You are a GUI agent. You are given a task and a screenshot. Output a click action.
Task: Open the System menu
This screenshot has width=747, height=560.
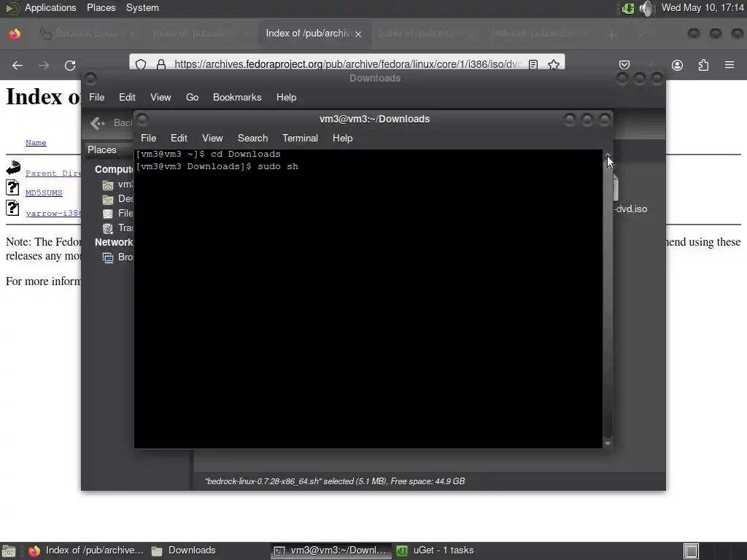click(x=142, y=7)
